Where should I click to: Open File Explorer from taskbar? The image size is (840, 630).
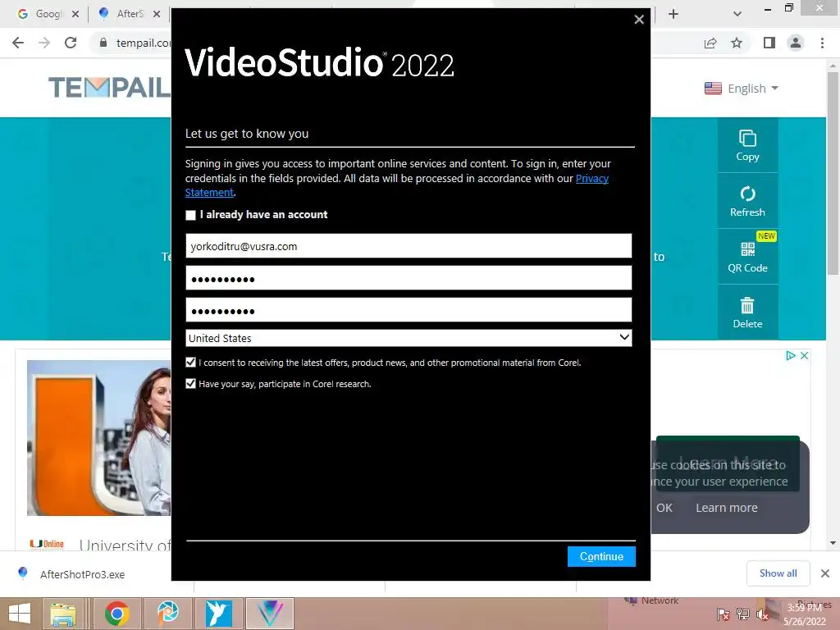(62, 614)
